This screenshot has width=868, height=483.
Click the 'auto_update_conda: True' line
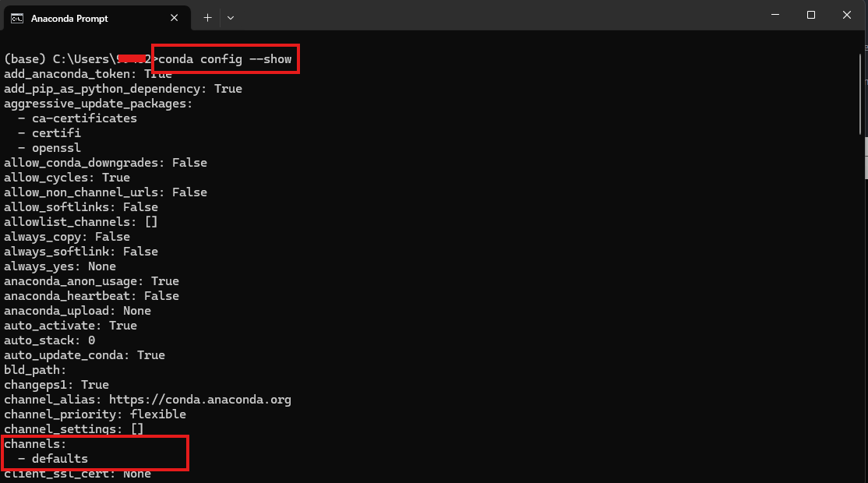pos(84,355)
